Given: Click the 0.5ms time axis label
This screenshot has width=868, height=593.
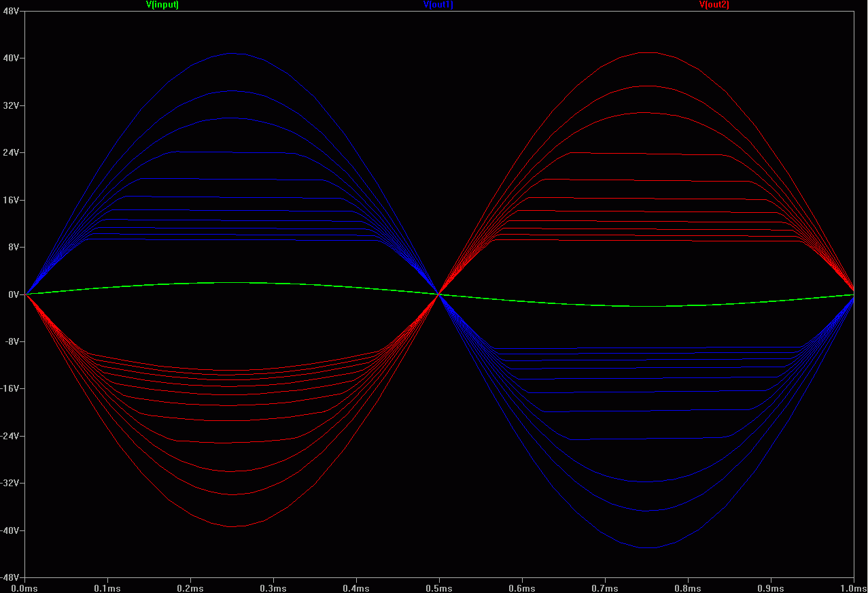Looking at the screenshot, I should coord(439,588).
